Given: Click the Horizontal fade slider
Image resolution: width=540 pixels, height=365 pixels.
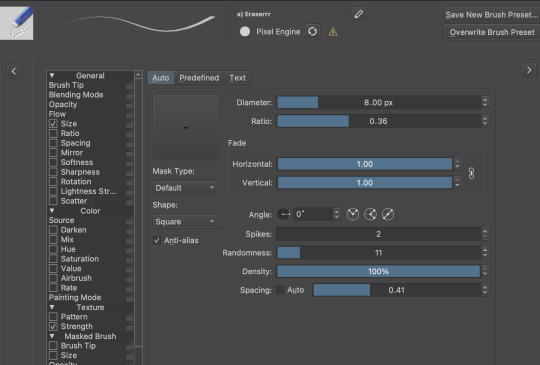Looking at the screenshot, I should coord(365,164).
